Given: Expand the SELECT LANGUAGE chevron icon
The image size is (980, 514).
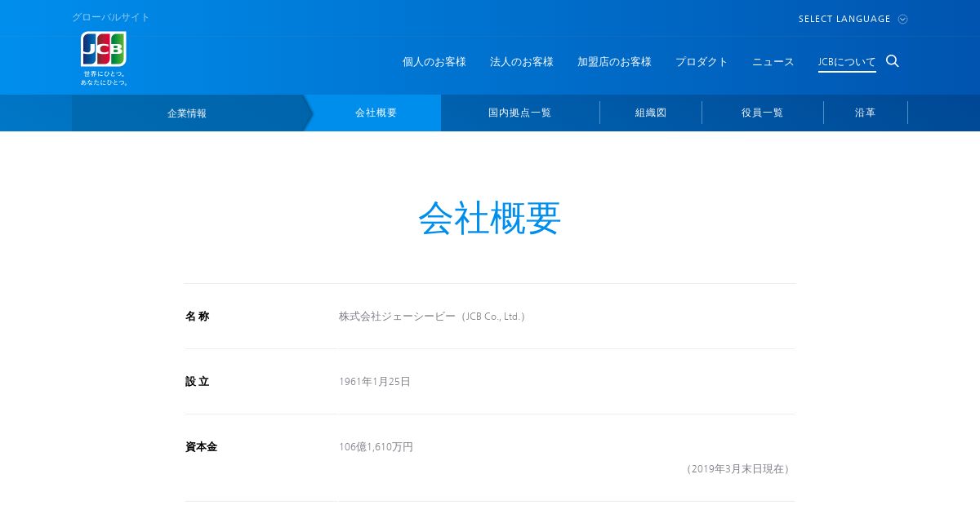Looking at the screenshot, I should (x=902, y=19).
